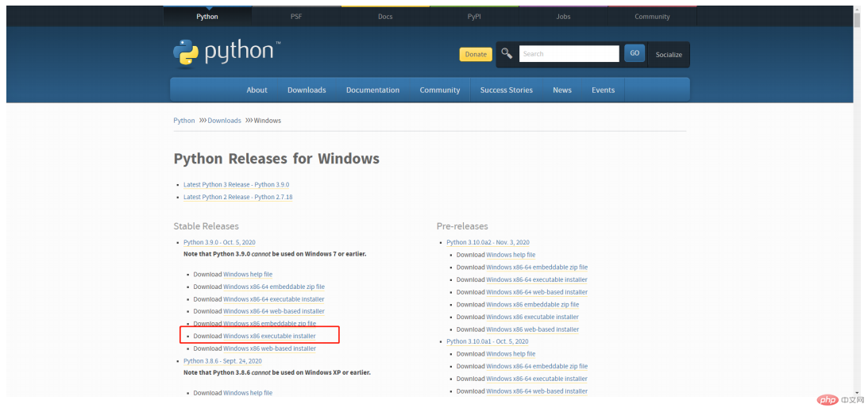
Task: Open the Documentation menu
Action: pos(372,90)
